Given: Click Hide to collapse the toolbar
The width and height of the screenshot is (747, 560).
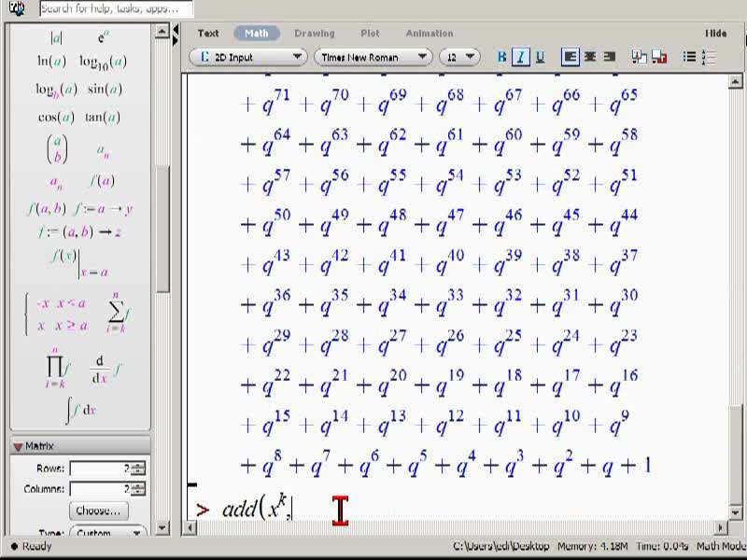Looking at the screenshot, I should tap(715, 34).
